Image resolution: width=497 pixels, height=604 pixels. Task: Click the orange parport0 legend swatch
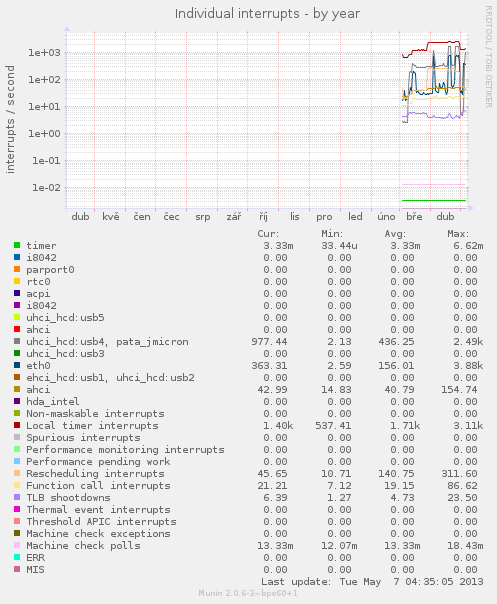[17, 269]
